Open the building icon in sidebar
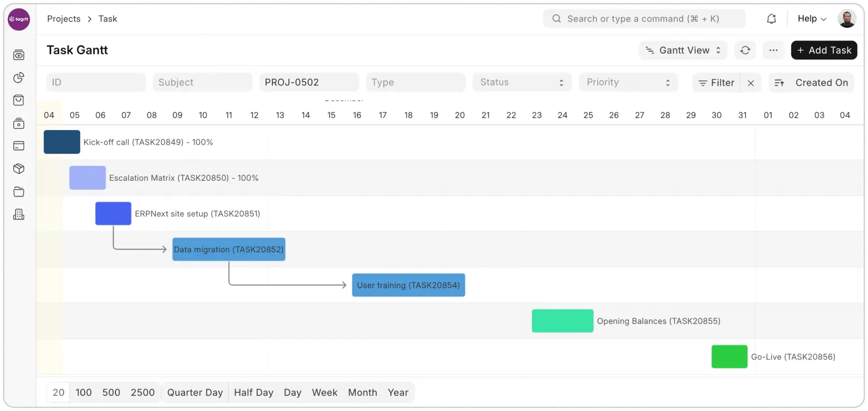This screenshot has width=868, height=411. point(19,215)
